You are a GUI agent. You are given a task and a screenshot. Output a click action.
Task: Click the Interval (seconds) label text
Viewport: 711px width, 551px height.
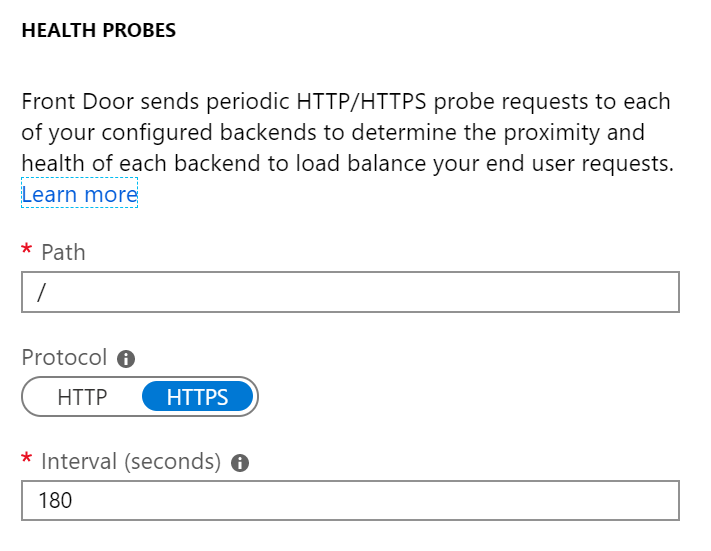tap(131, 461)
